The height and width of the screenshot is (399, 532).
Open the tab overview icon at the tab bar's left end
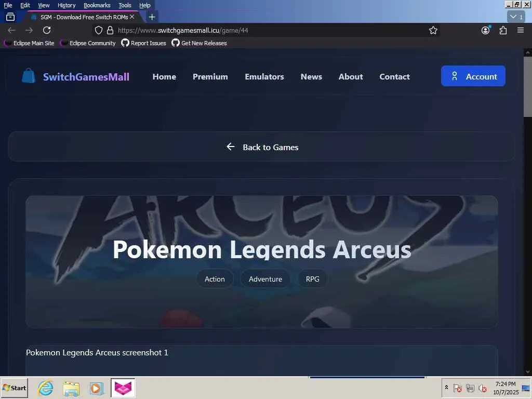pos(10,17)
